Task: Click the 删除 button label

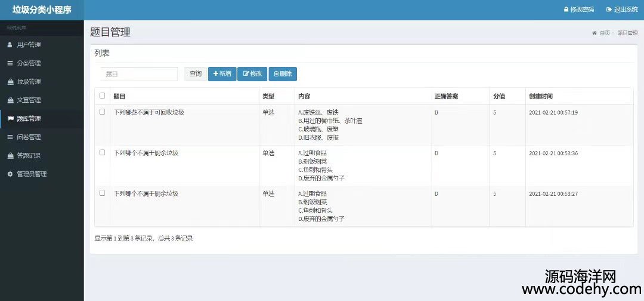Action: pyautogui.click(x=286, y=74)
